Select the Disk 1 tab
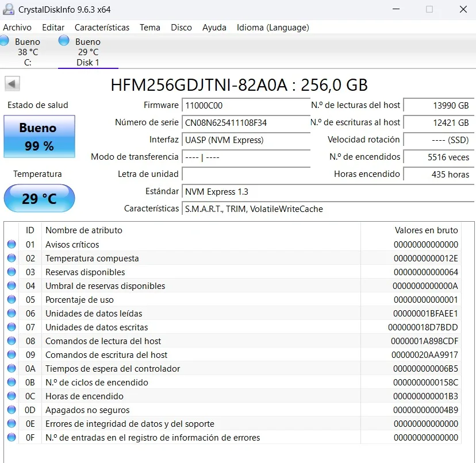This screenshot has width=476, height=463. click(88, 52)
